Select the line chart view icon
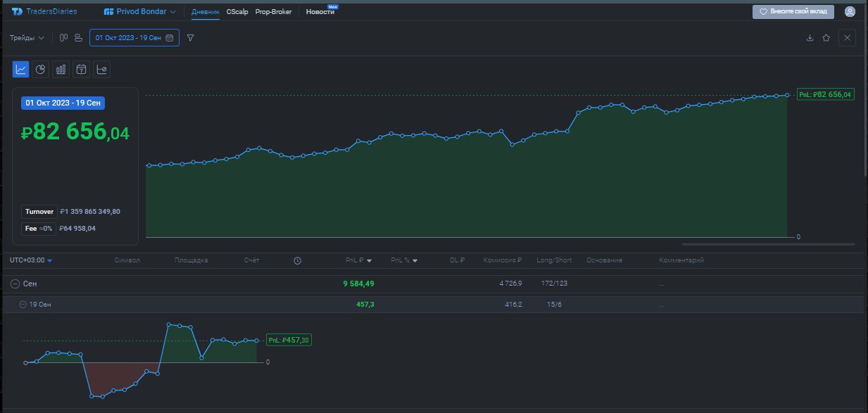The image size is (868, 413). point(21,69)
